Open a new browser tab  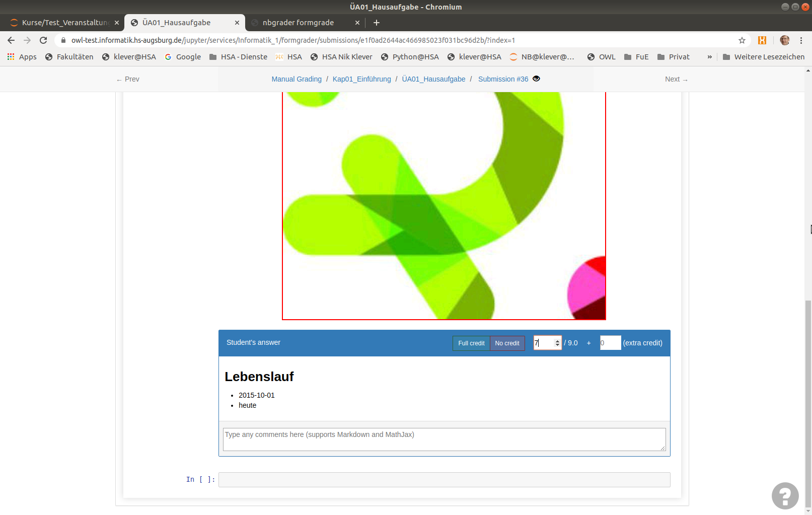click(377, 23)
